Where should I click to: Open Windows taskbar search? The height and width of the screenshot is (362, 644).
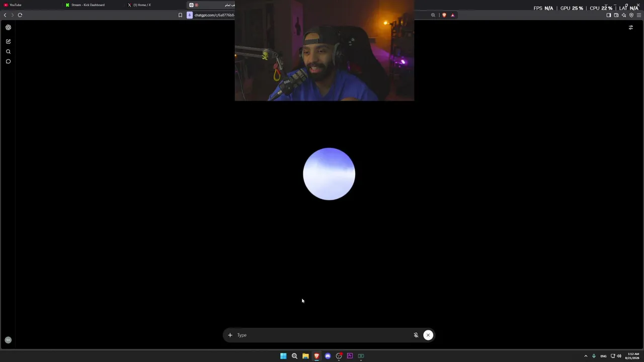click(x=294, y=356)
